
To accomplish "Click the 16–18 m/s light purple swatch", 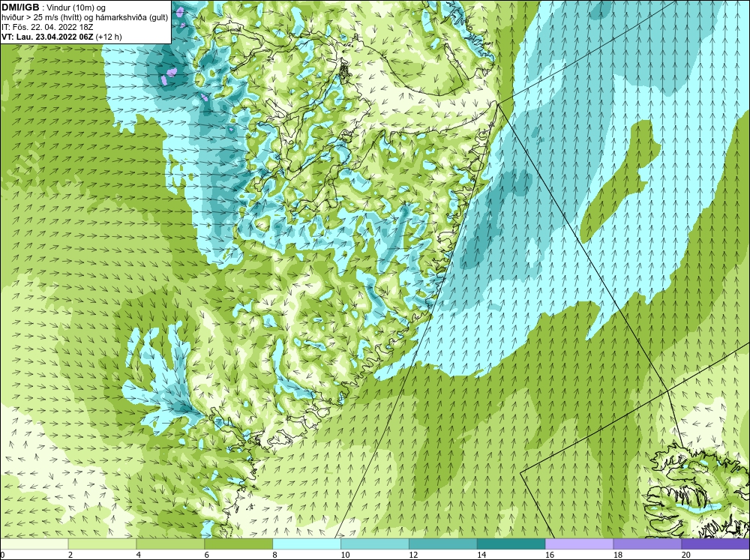I will coord(579,544).
